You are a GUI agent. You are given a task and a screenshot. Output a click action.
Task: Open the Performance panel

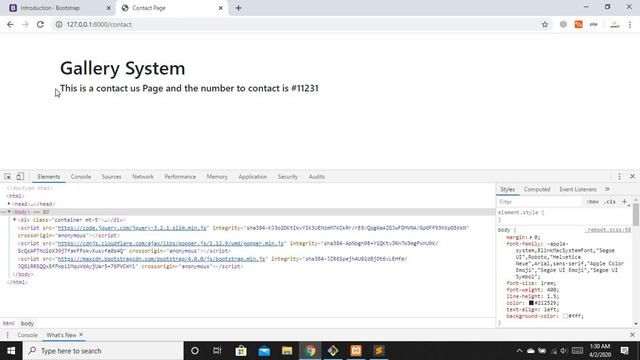tap(180, 177)
